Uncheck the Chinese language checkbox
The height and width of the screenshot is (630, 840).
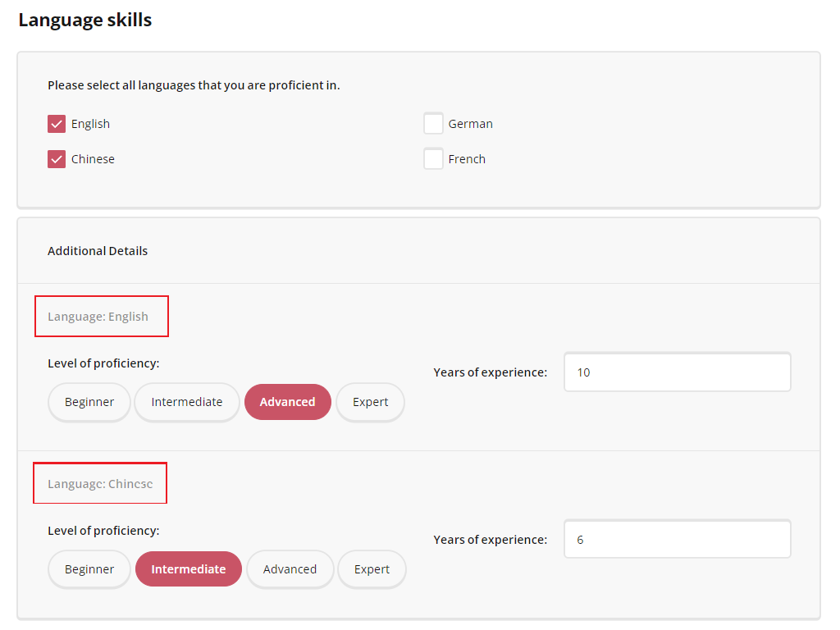coord(56,158)
